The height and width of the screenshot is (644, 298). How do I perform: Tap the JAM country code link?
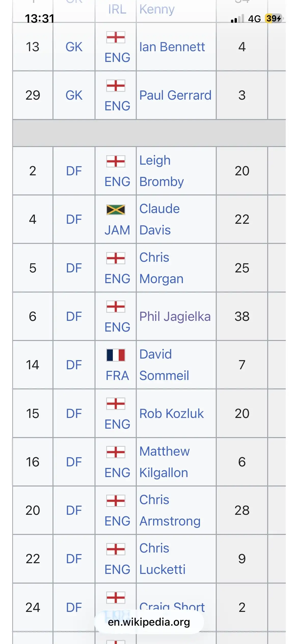click(x=117, y=230)
